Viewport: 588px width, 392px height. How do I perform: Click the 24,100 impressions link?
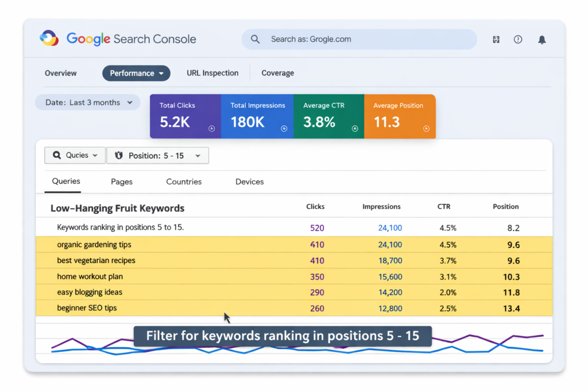[x=389, y=227]
